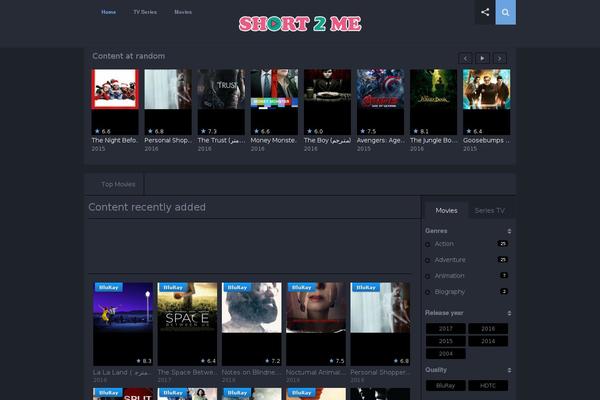This screenshot has height=400, width=600.
Task: Collapse the Quality section expander
Action: (x=507, y=369)
